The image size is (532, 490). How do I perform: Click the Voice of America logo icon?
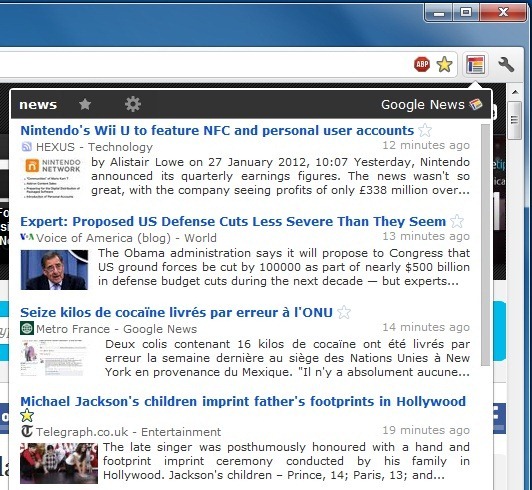(x=27, y=237)
